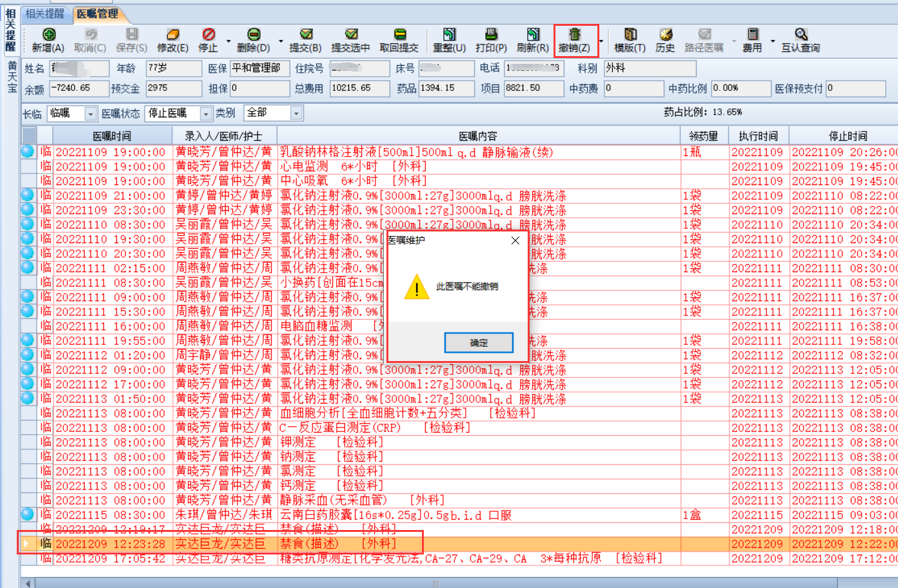The width and height of the screenshot is (898, 588).
Task: Expand the dropdown arrow beside 停止
Action: [x=228, y=41]
